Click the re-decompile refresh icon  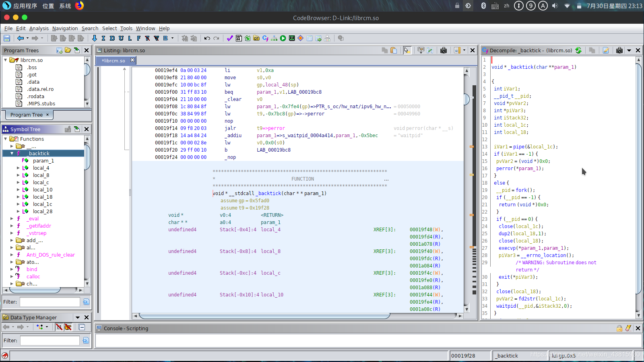(578, 50)
